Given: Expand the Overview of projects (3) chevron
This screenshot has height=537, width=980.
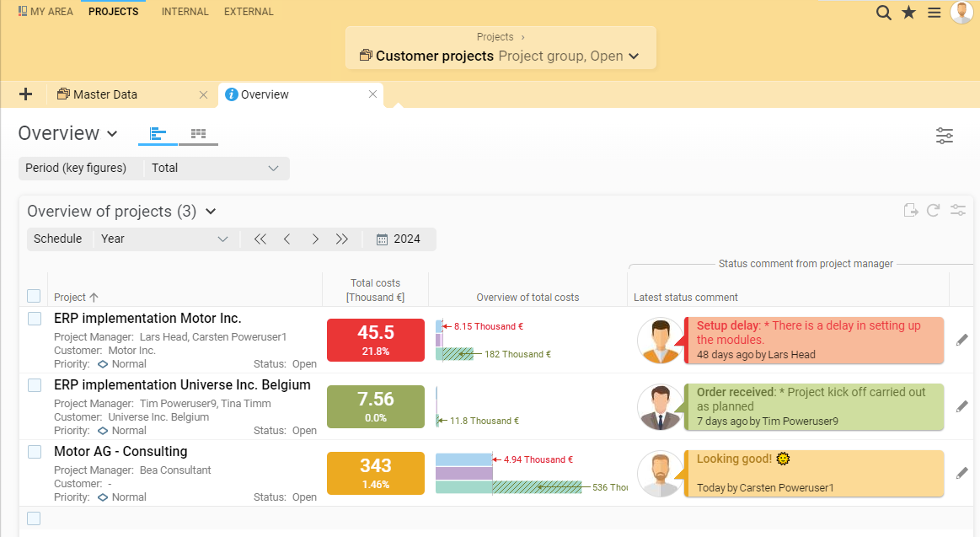Looking at the screenshot, I should click(211, 212).
